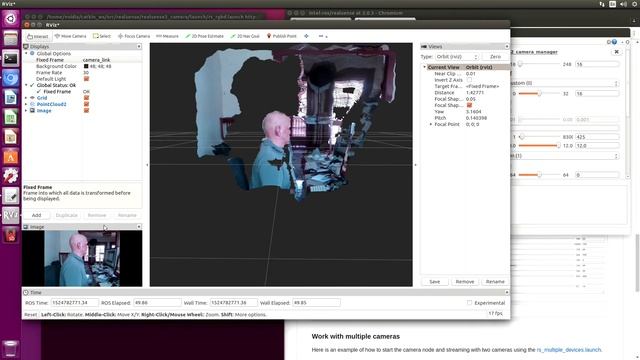Disable the PointCloud2 display checkbox

(86, 104)
